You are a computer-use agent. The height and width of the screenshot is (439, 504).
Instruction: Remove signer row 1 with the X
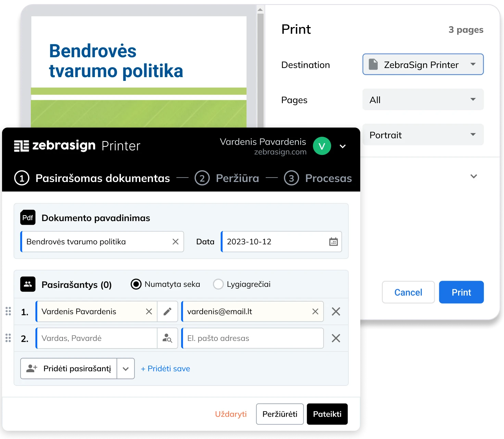pos(336,312)
